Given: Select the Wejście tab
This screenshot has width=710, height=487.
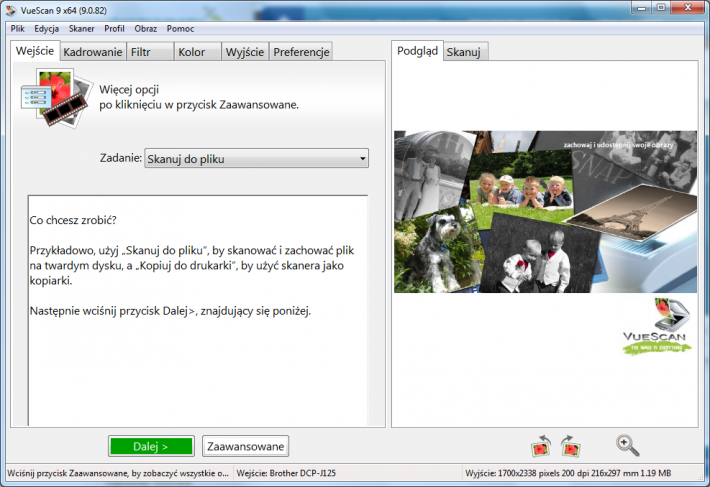Looking at the screenshot, I should (x=35, y=51).
